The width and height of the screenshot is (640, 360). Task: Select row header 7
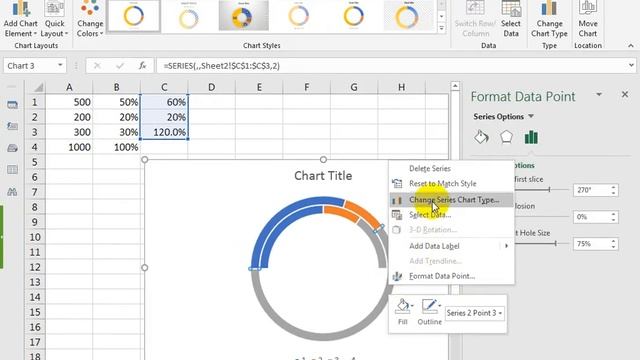click(35, 192)
